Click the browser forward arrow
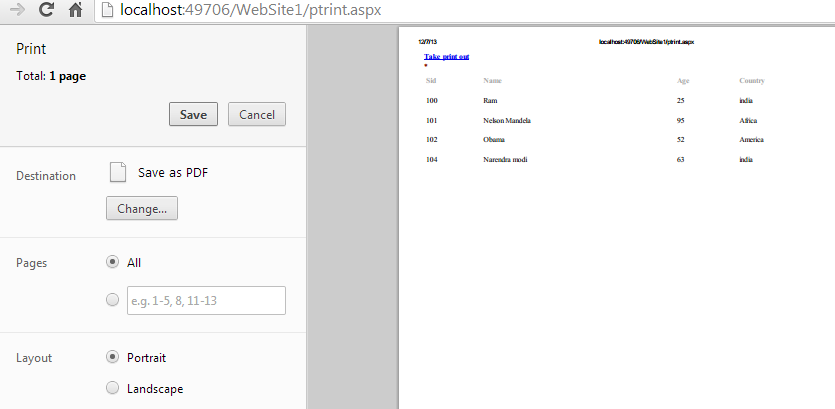The width and height of the screenshot is (835, 409). pyautogui.click(x=17, y=10)
